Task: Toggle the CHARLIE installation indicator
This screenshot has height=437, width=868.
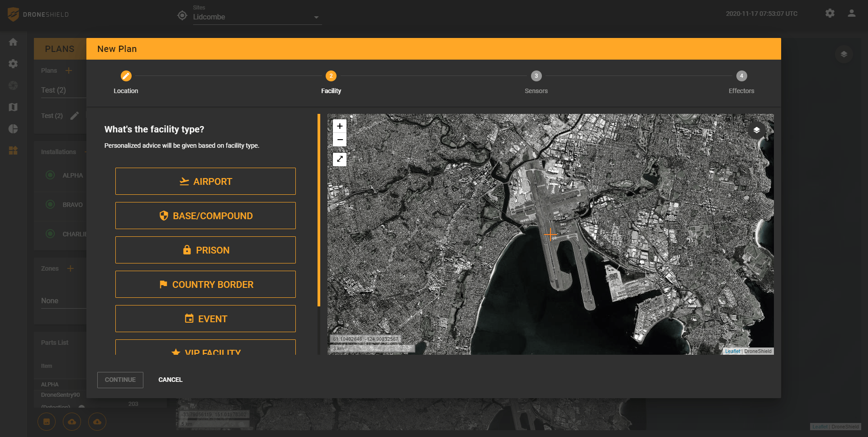Action: coord(51,234)
